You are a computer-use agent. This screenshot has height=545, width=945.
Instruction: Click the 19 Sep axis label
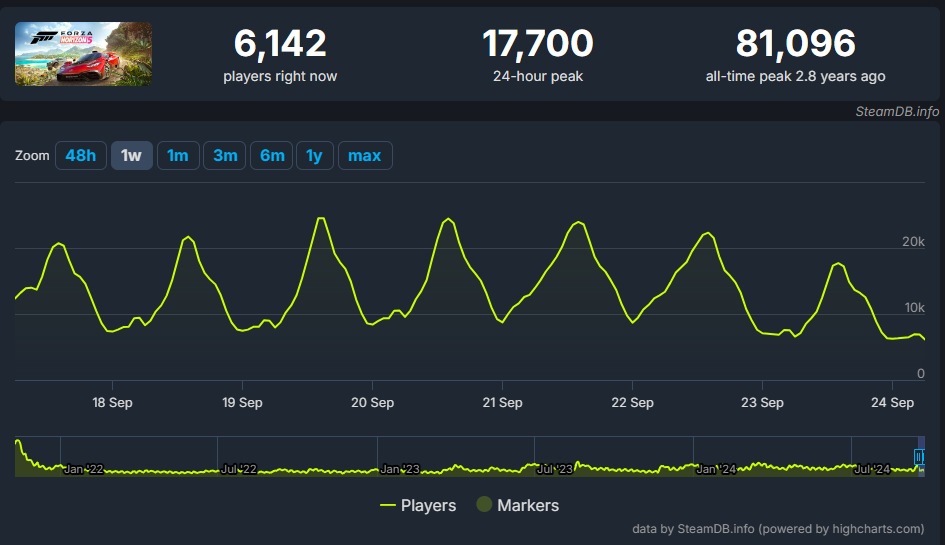point(242,403)
